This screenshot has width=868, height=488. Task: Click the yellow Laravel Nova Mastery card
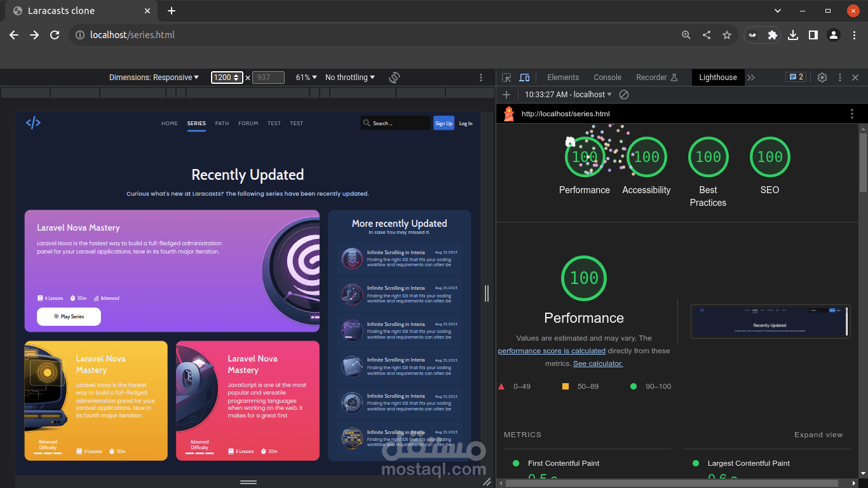click(x=96, y=400)
